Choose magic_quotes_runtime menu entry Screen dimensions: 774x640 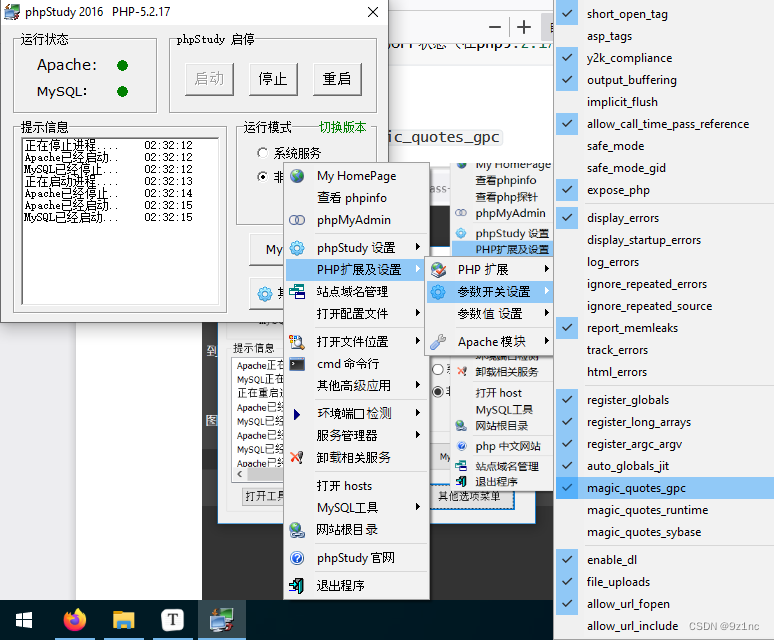click(664, 510)
